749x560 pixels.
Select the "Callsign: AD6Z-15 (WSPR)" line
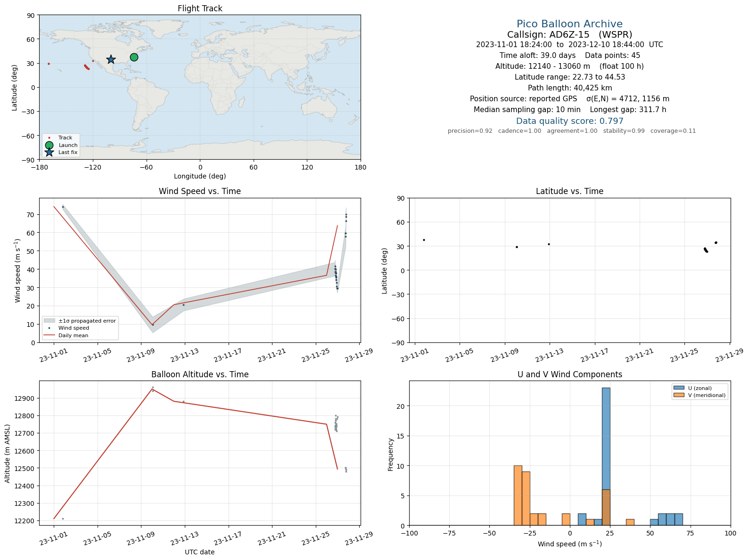tap(569, 34)
